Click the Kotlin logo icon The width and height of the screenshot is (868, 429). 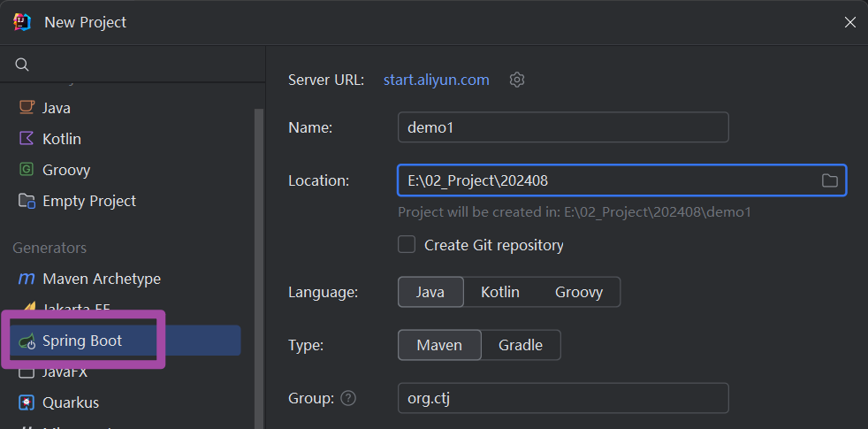27,138
